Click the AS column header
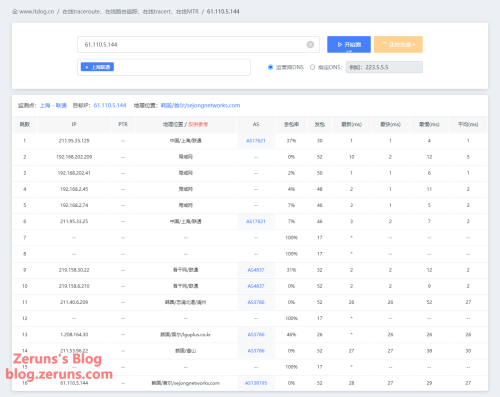The image size is (500, 397). point(256,124)
